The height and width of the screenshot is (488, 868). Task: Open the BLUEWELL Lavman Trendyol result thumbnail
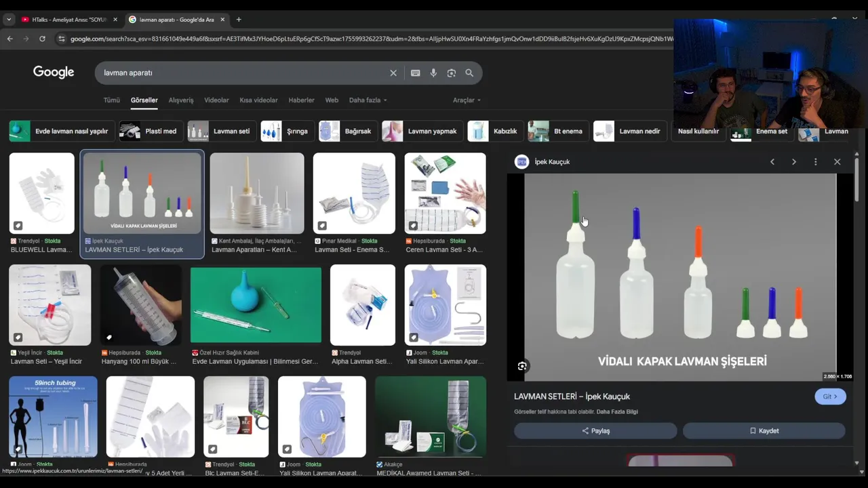[41, 193]
